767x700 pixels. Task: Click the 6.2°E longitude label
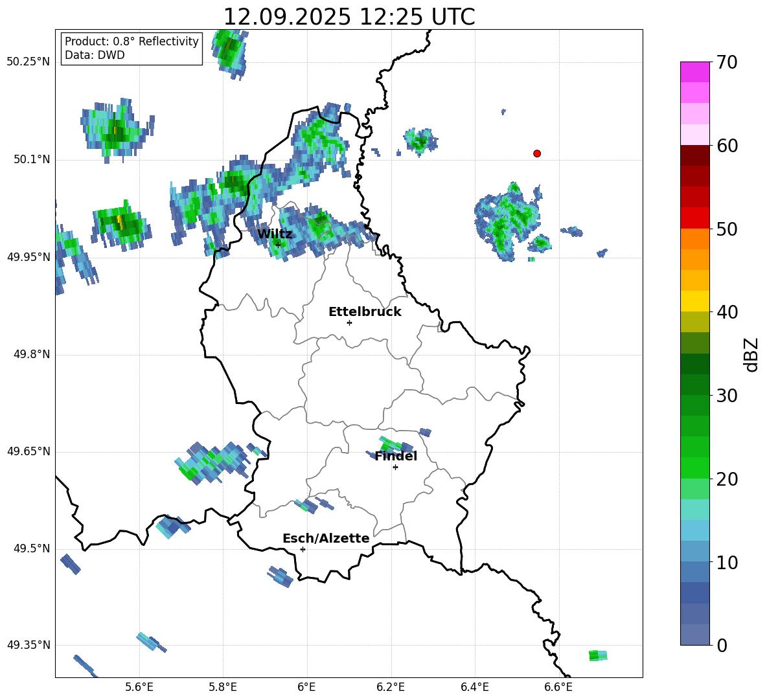[x=391, y=687]
